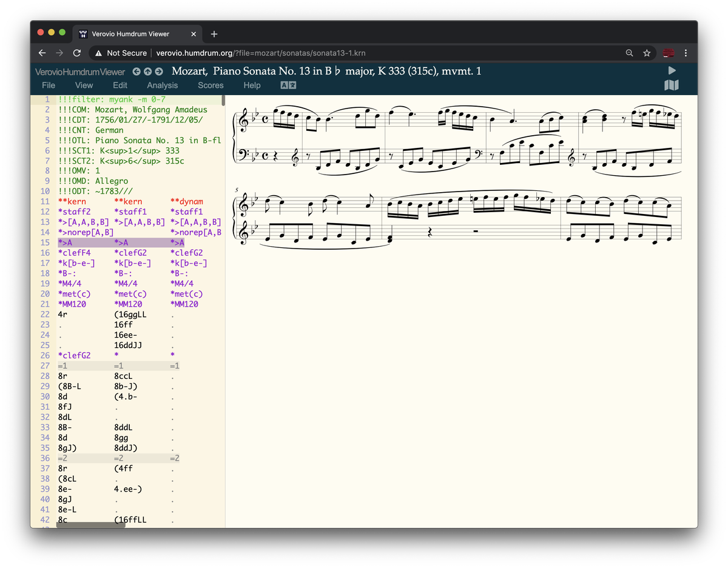Click the next work arrow icon
This screenshot has height=568, width=728.
click(x=158, y=72)
